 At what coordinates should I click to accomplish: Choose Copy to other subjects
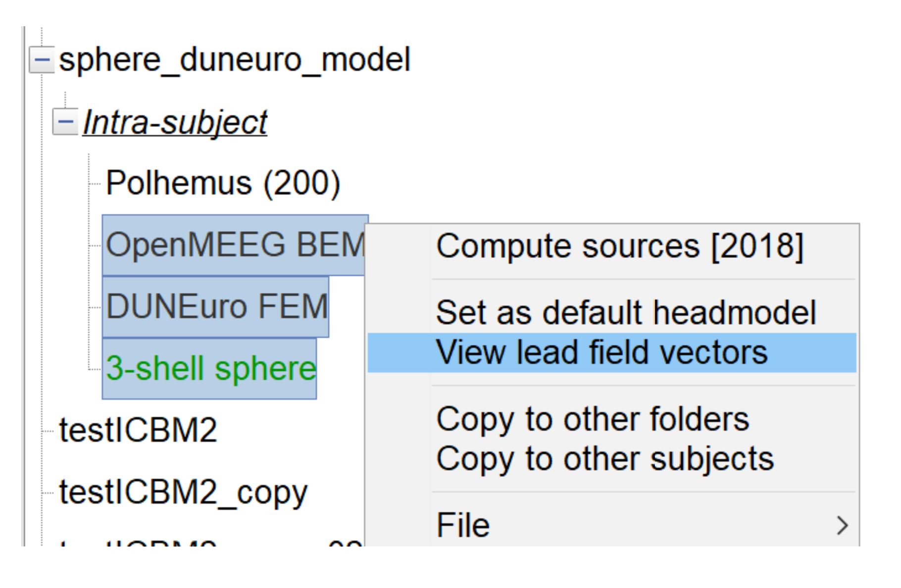(x=604, y=459)
